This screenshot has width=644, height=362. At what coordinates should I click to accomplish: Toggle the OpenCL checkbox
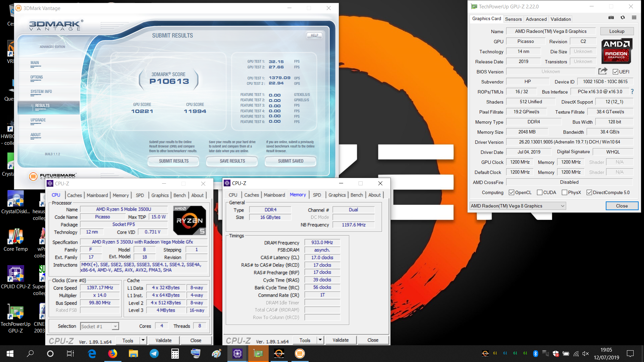[x=512, y=192]
